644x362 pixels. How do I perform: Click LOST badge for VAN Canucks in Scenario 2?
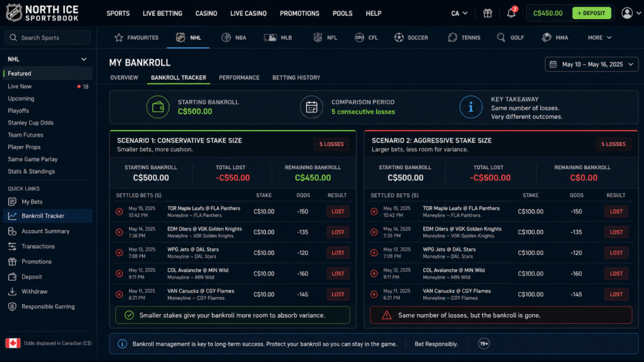[616, 294]
